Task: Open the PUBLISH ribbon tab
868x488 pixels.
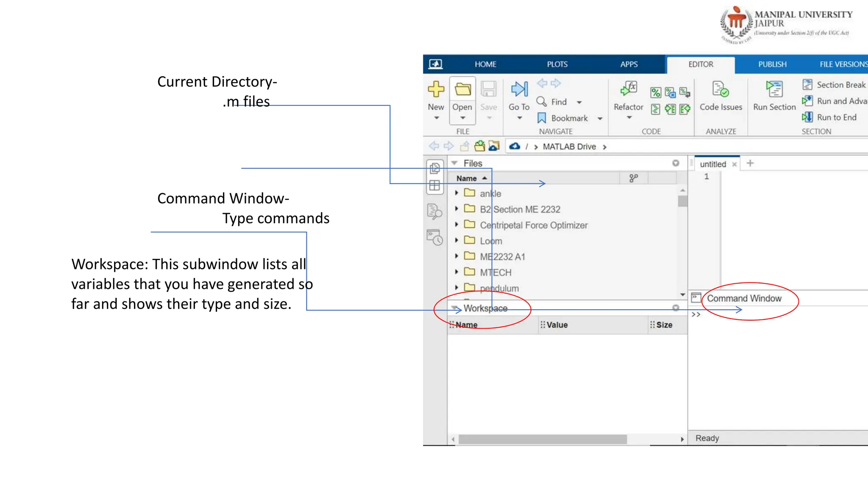Action: point(772,64)
